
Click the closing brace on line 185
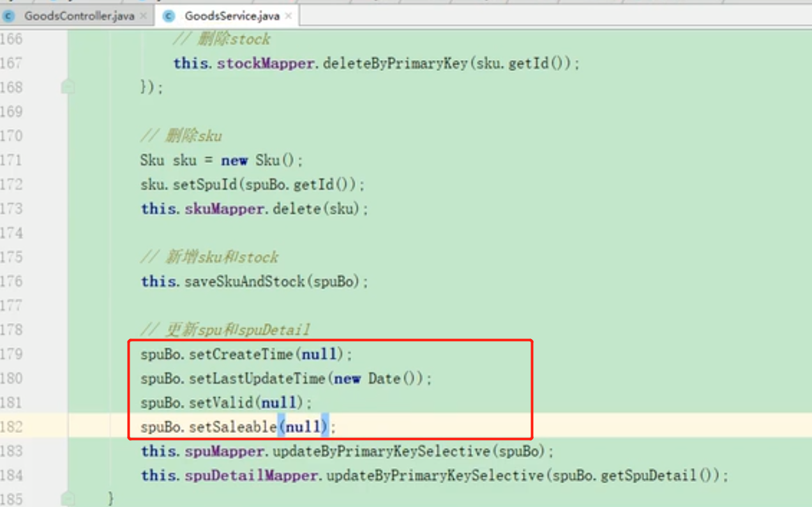pyautogui.click(x=112, y=497)
